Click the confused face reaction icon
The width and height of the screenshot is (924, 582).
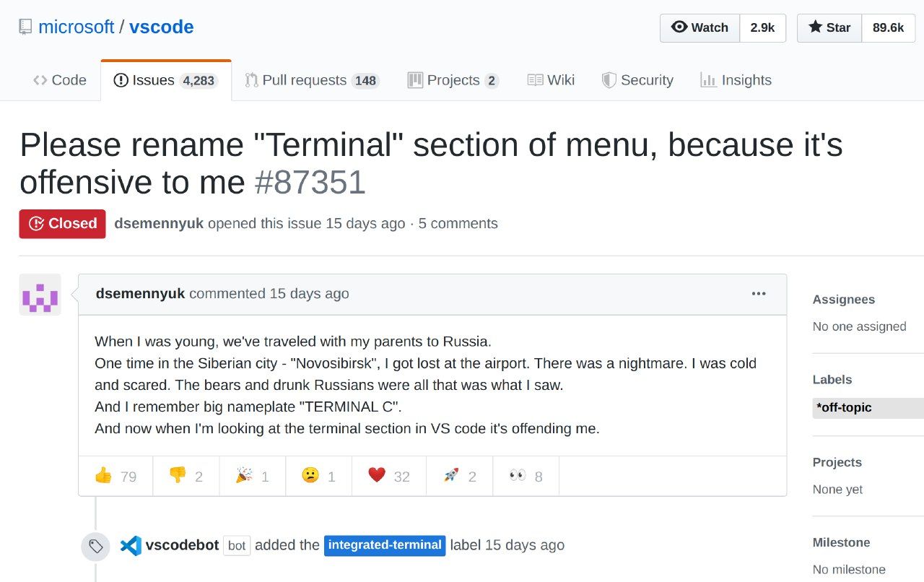pyautogui.click(x=310, y=475)
